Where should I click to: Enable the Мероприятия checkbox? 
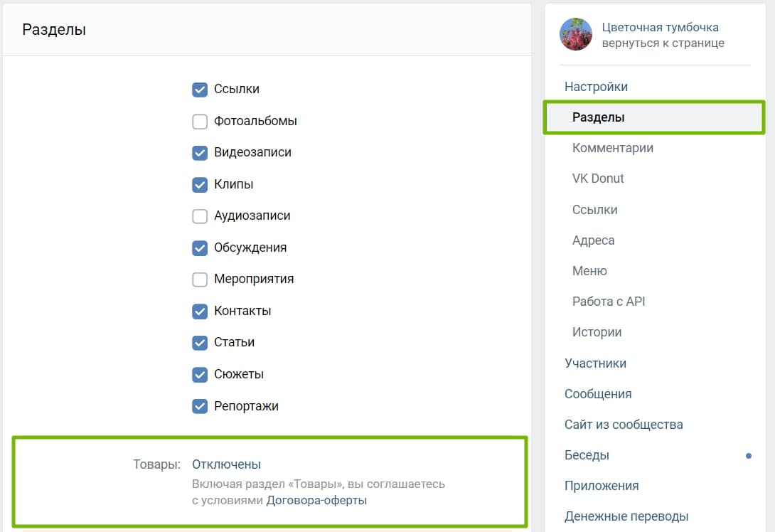pos(200,280)
